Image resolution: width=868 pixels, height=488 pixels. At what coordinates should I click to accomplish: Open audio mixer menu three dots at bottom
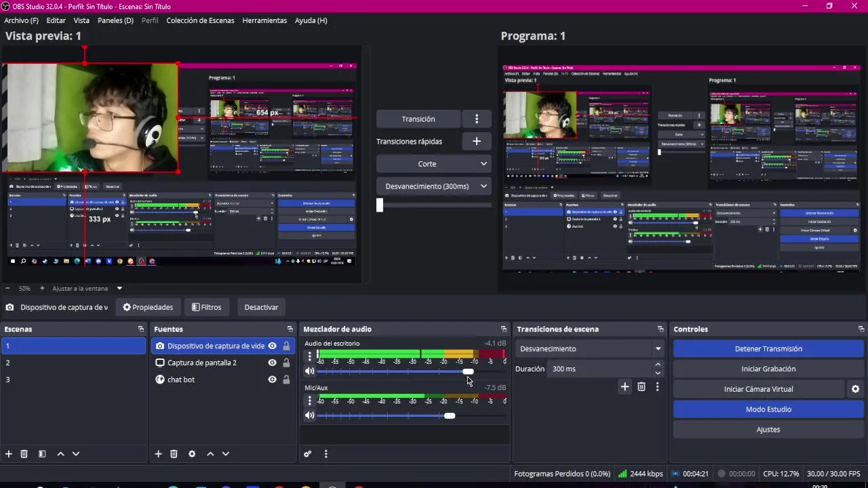[x=326, y=453]
